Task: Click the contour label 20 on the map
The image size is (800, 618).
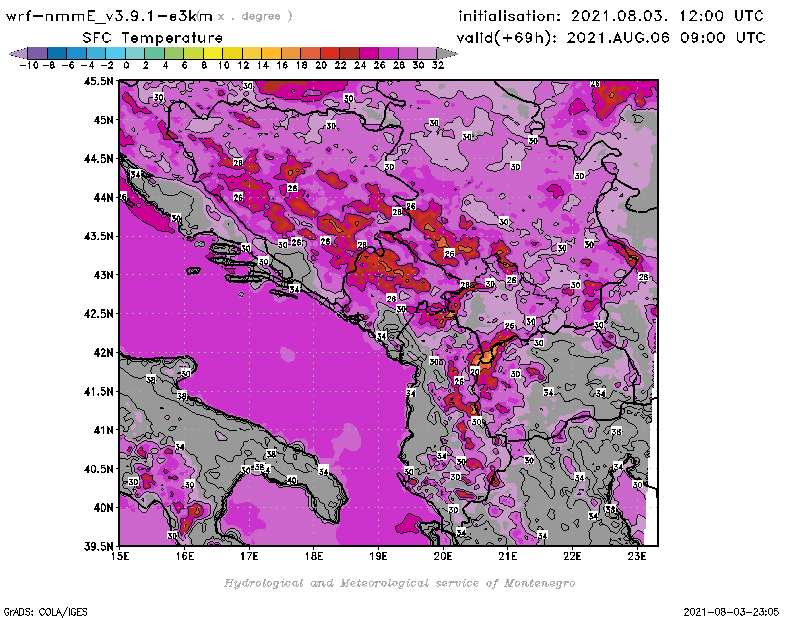Action: tap(475, 372)
